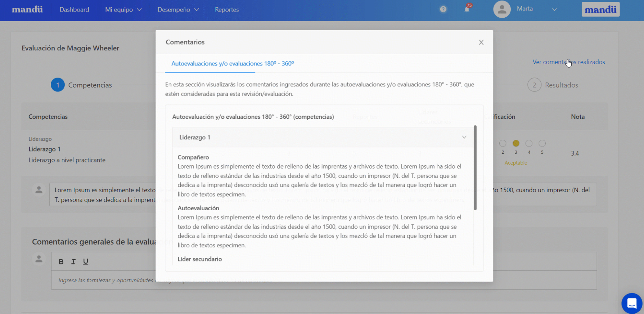Select rating 5 for Liderazgo 1
Viewport: 644px width, 314px height.
point(542,143)
